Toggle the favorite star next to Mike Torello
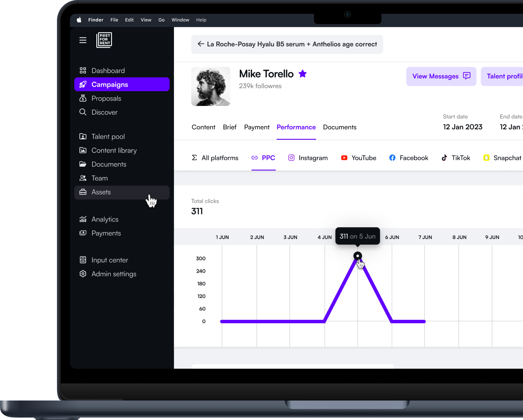The height and width of the screenshot is (420, 523). point(302,73)
